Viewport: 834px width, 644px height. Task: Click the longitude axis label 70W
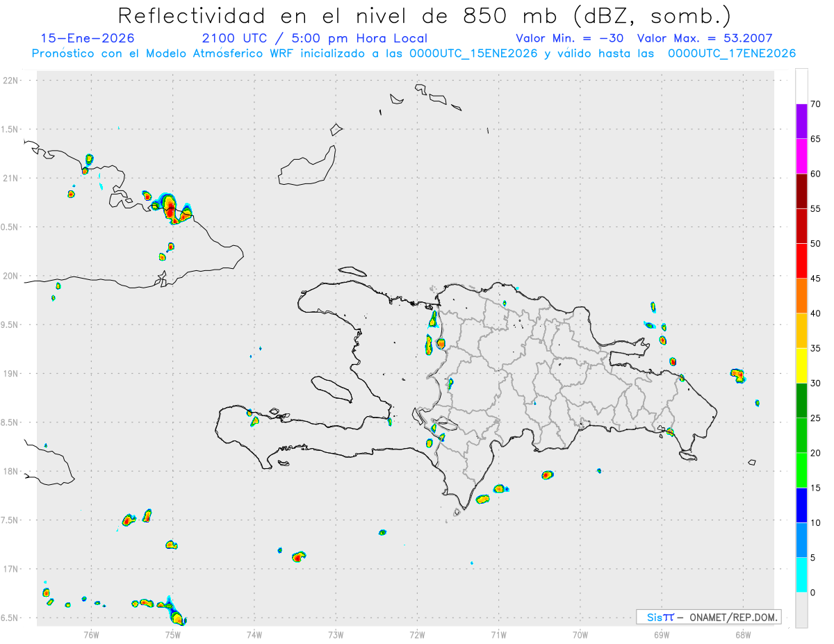click(580, 634)
